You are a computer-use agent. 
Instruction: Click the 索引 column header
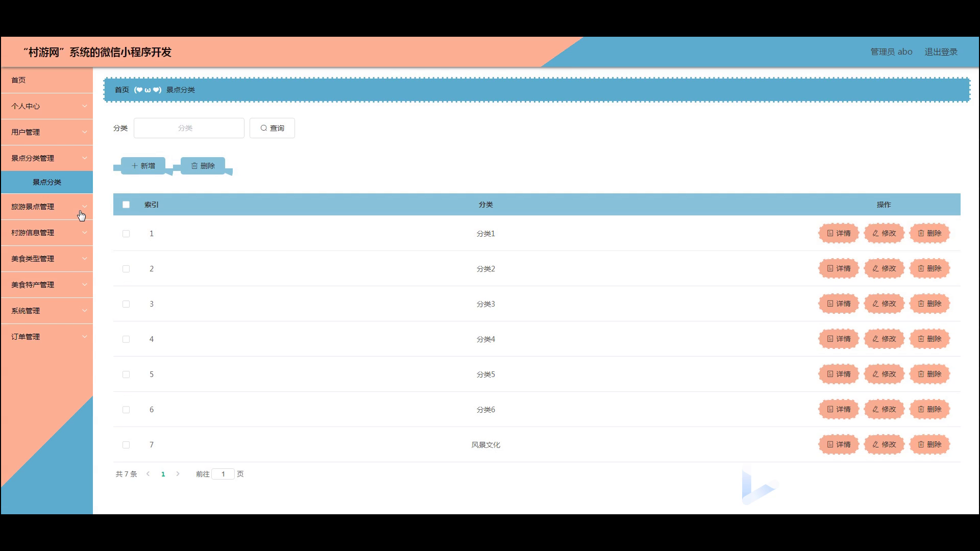[152, 205]
